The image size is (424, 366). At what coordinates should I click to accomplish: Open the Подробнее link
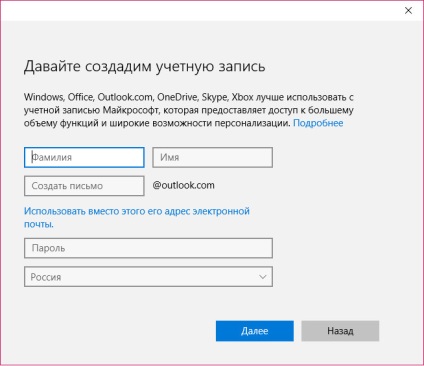(x=318, y=123)
